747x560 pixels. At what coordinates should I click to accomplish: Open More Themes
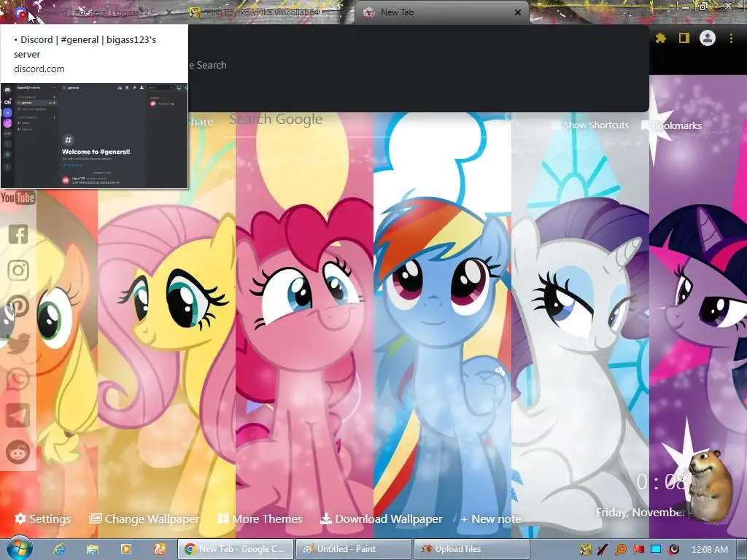pyautogui.click(x=260, y=518)
